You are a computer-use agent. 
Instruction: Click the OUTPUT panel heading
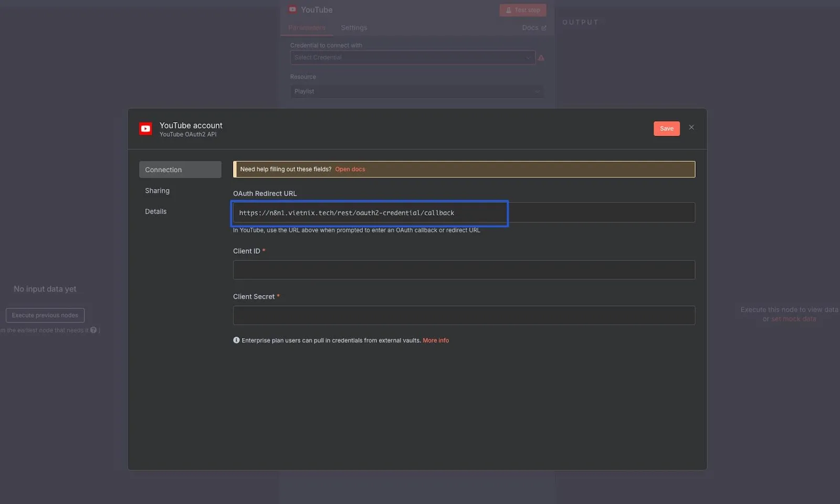[x=581, y=22]
